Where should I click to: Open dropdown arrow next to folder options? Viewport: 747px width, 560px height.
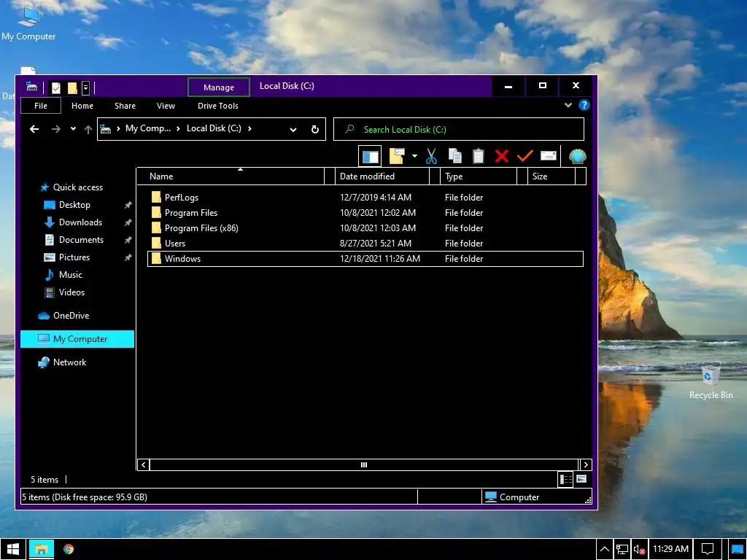pyautogui.click(x=414, y=156)
